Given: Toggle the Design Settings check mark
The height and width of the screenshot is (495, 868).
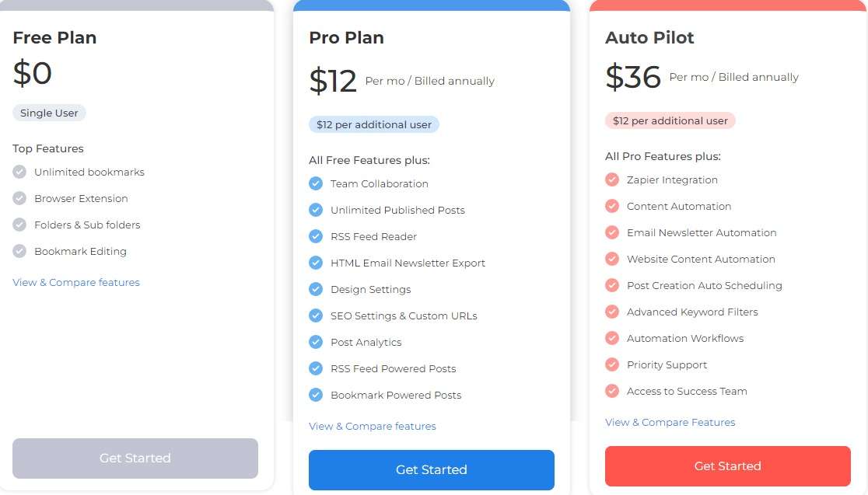Looking at the screenshot, I should [316, 289].
